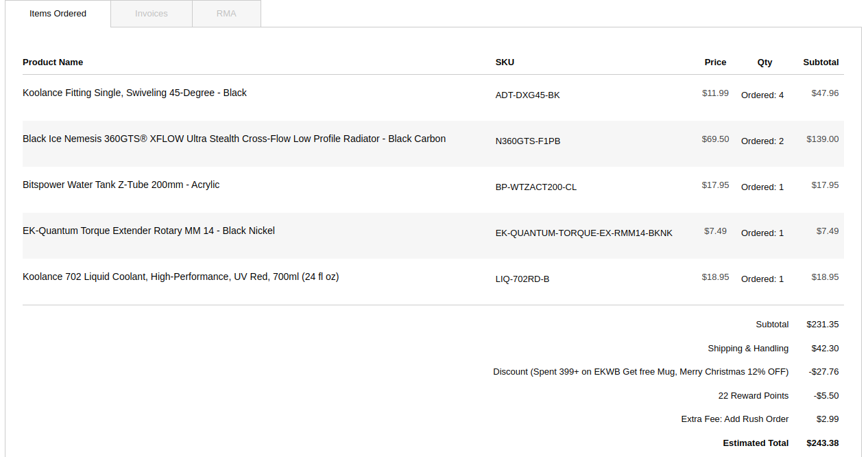Click the $11.99 price
The height and width of the screenshot is (457, 868).
coord(715,93)
